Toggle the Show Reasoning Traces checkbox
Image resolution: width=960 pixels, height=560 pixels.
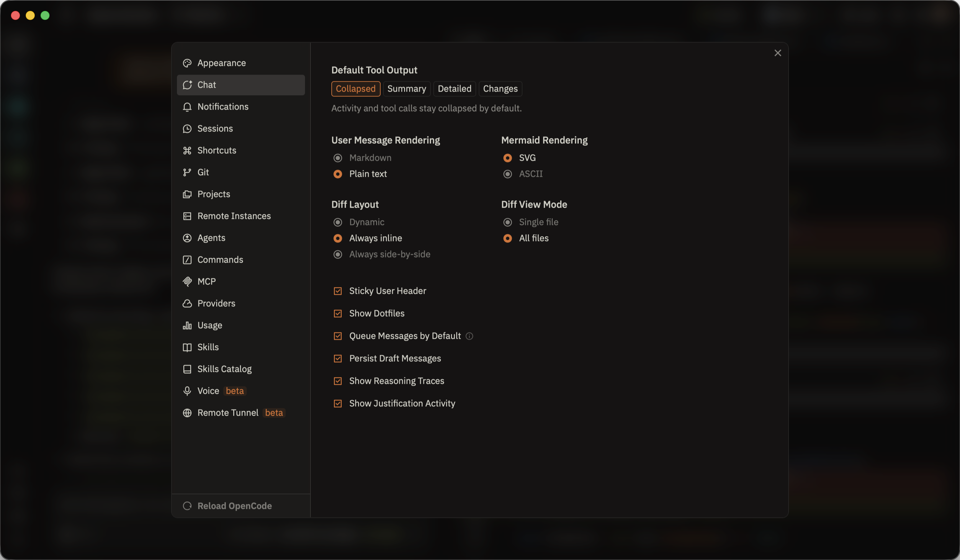click(x=337, y=381)
